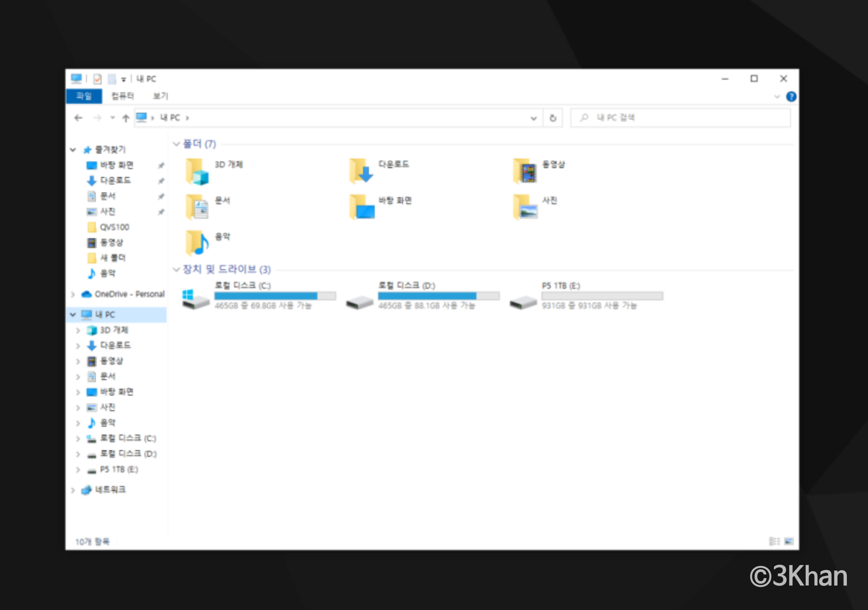Collapse the 장치 및 드라이브 (3) group
Image resolution: width=868 pixels, height=610 pixels.
(176, 270)
